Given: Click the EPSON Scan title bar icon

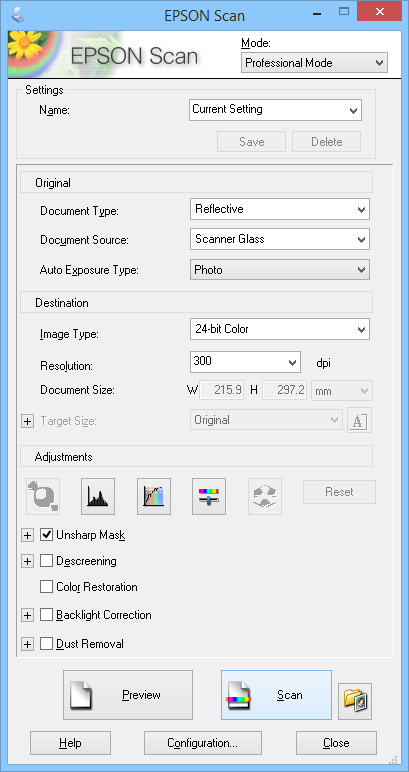Looking at the screenshot, I should click(x=20, y=15).
